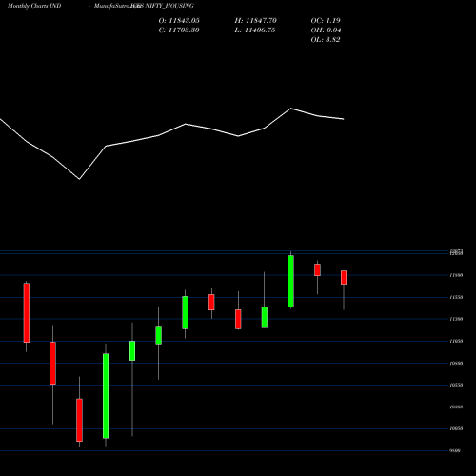Select the open value 'O: 11843.05'
The image size is (476, 476).
click(179, 21)
